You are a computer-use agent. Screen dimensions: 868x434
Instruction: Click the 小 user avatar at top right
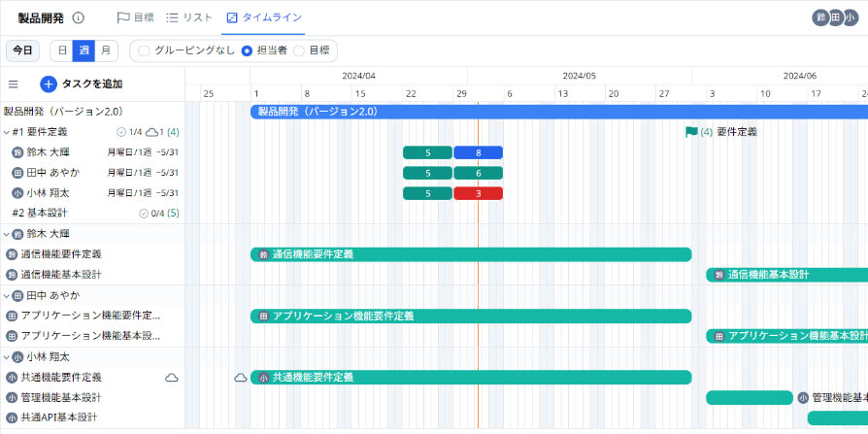851,17
